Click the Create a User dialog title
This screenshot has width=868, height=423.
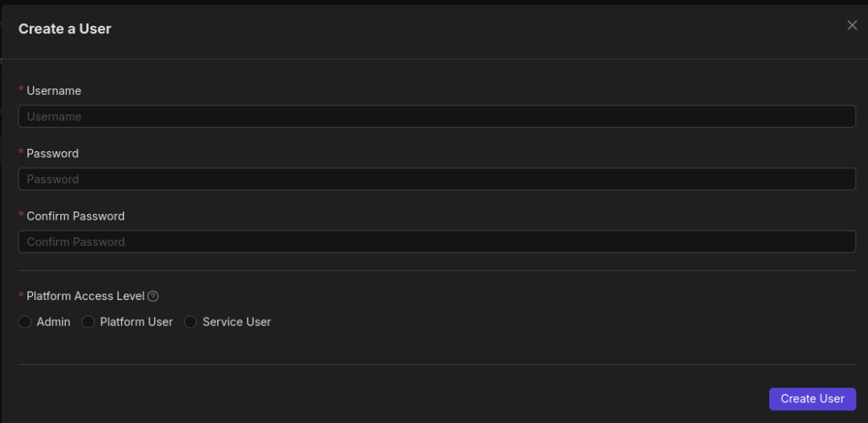click(65, 29)
